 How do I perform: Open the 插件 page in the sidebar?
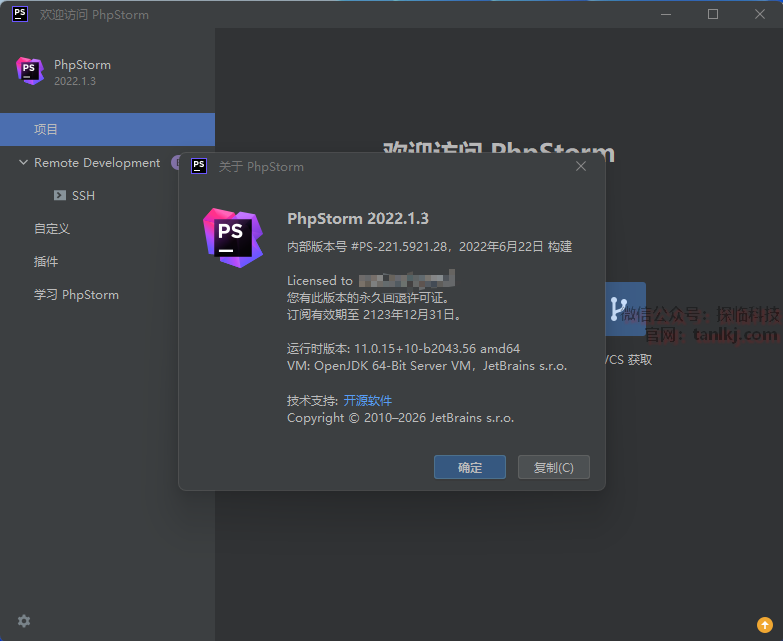click(x=46, y=262)
